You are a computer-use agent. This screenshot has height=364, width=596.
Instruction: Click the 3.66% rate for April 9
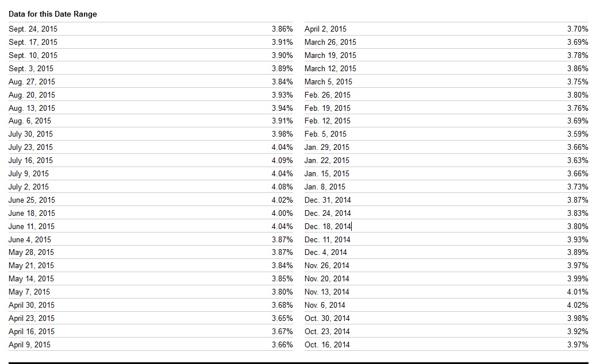pos(282,344)
